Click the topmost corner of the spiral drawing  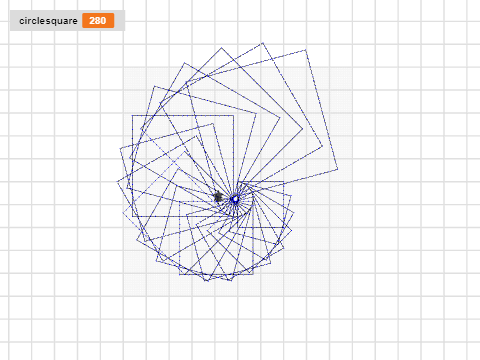click(263, 43)
